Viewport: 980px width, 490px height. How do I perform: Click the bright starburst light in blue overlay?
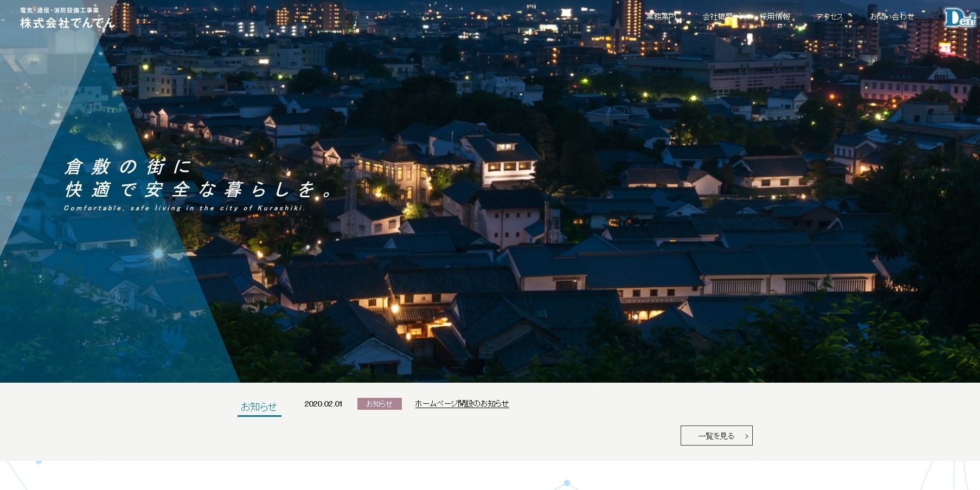[158, 253]
